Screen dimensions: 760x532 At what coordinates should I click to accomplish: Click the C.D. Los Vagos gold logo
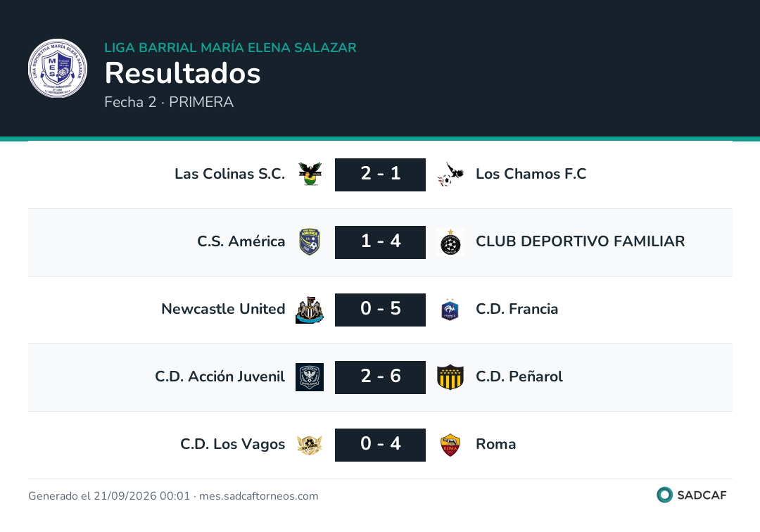point(310,445)
